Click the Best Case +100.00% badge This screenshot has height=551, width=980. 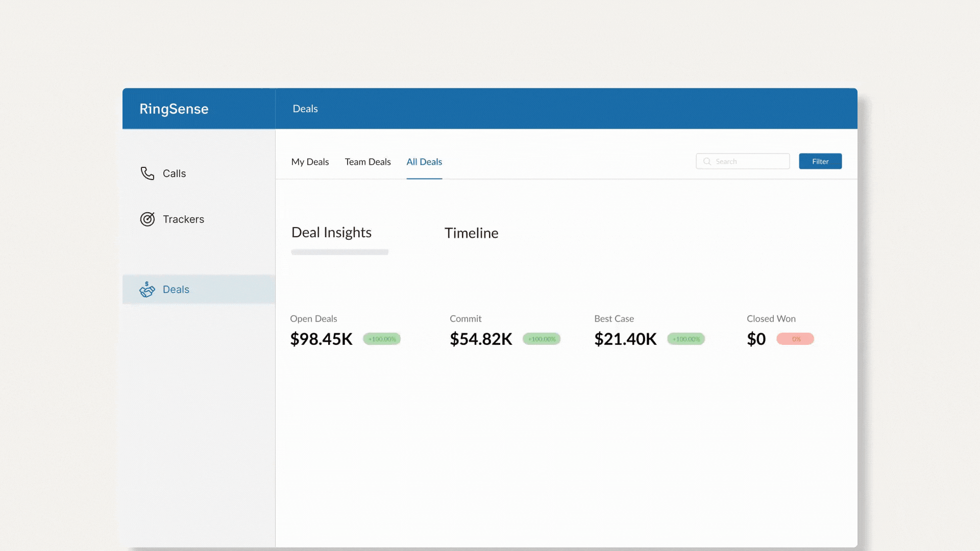coord(686,339)
